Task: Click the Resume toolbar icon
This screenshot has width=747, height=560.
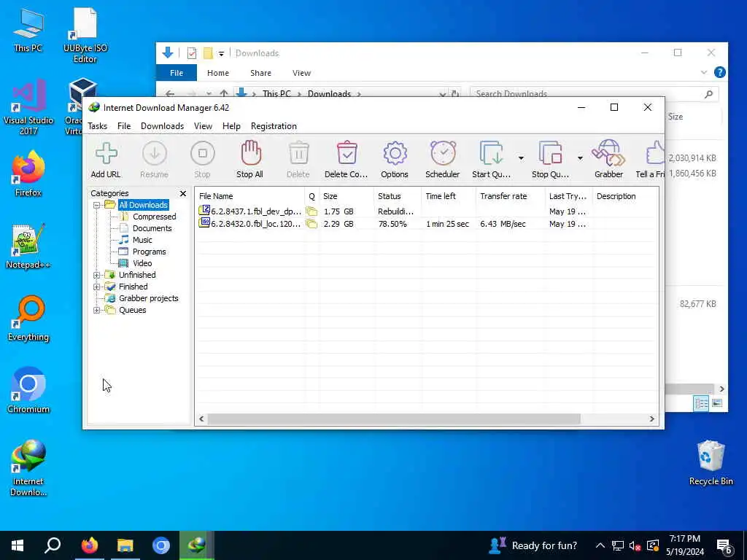Action: pos(155,153)
